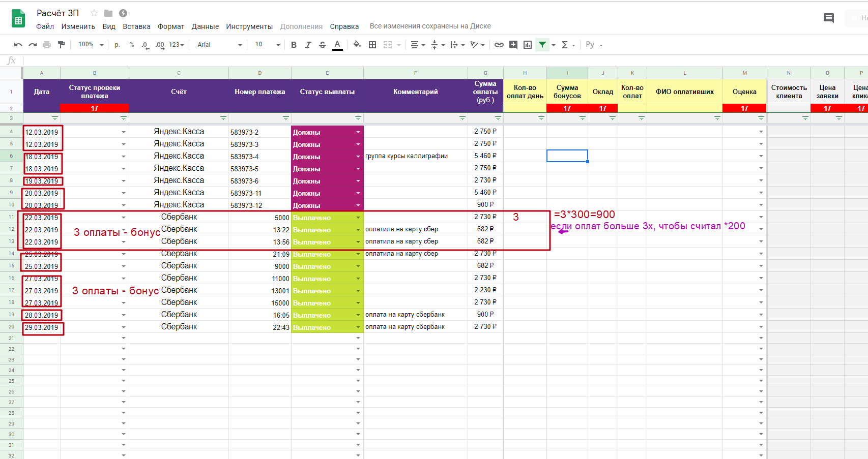Open filter views dropdown arrow

click(x=554, y=45)
